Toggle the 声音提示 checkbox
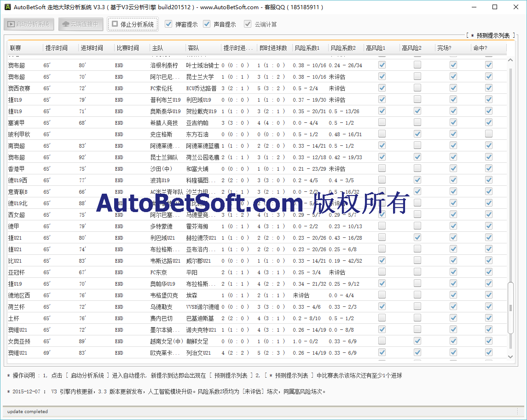 207,24
